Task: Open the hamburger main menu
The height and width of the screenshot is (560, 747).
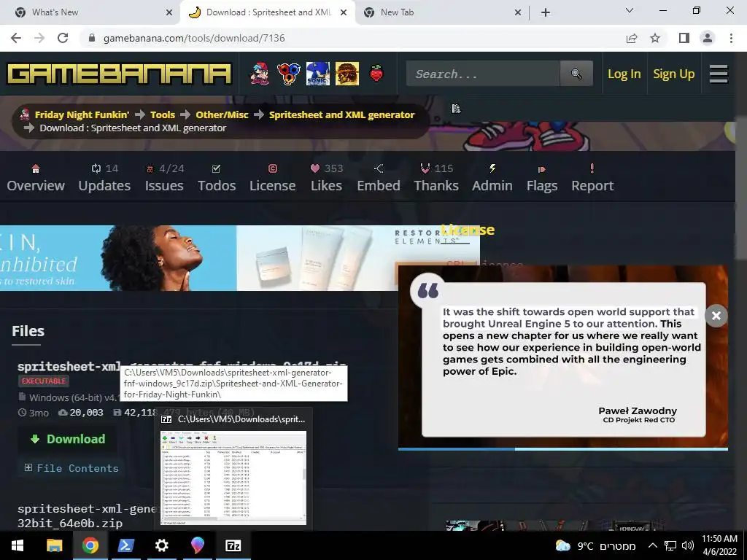Action: (x=719, y=74)
